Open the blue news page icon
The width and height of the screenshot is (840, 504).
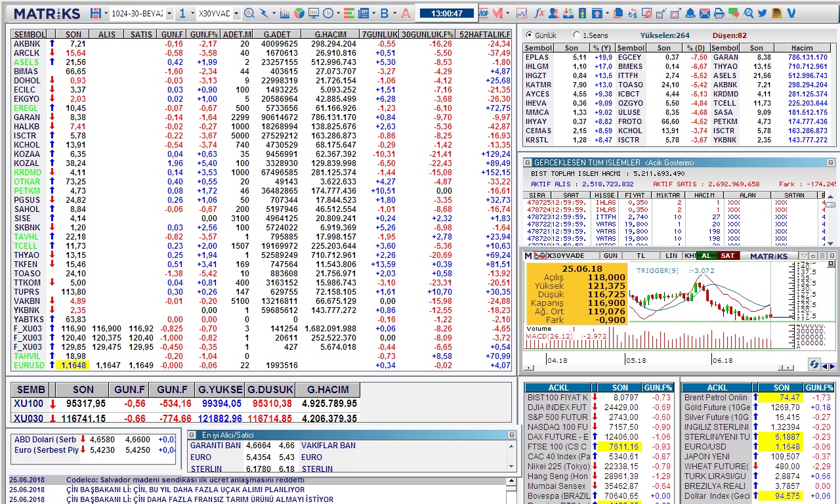364,13
